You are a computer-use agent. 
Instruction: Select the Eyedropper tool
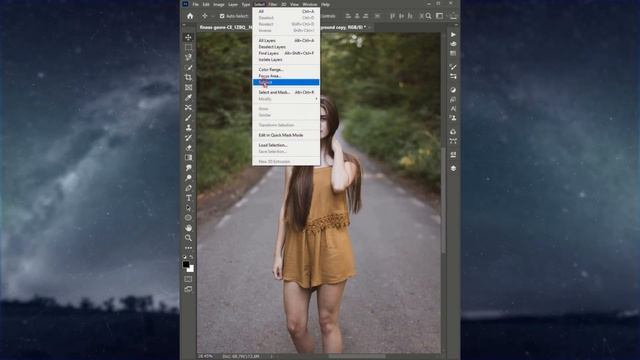point(188,98)
